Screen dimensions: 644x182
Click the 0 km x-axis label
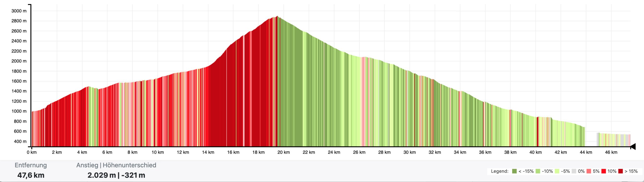click(x=32, y=152)
